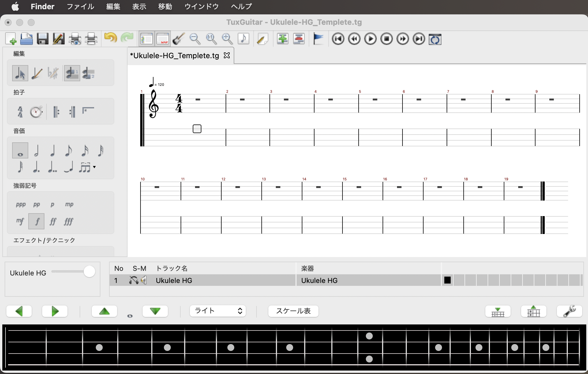Open the ライト dropdown menu
Viewport: 588px width, 374px height.
pyautogui.click(x=218, y=311)
